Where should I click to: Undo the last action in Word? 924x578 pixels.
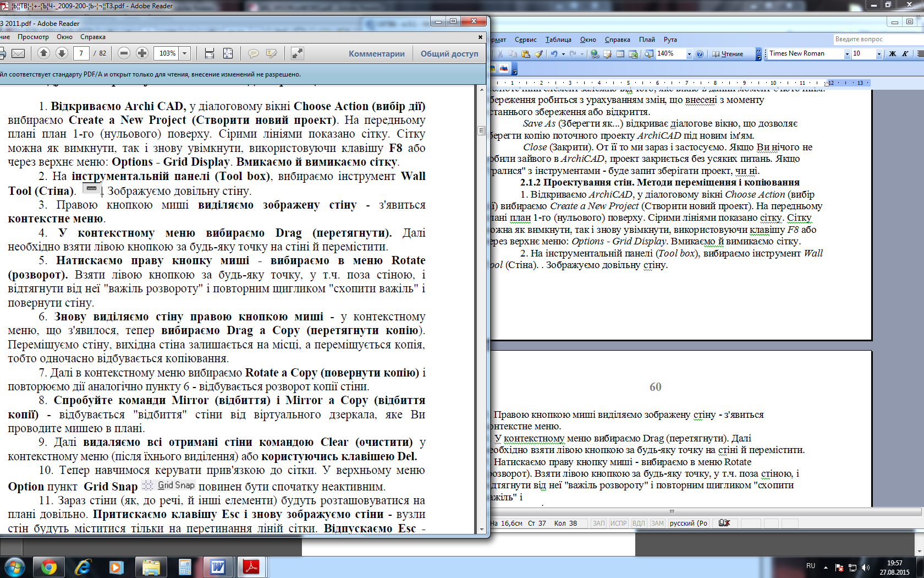pos(554,54)
